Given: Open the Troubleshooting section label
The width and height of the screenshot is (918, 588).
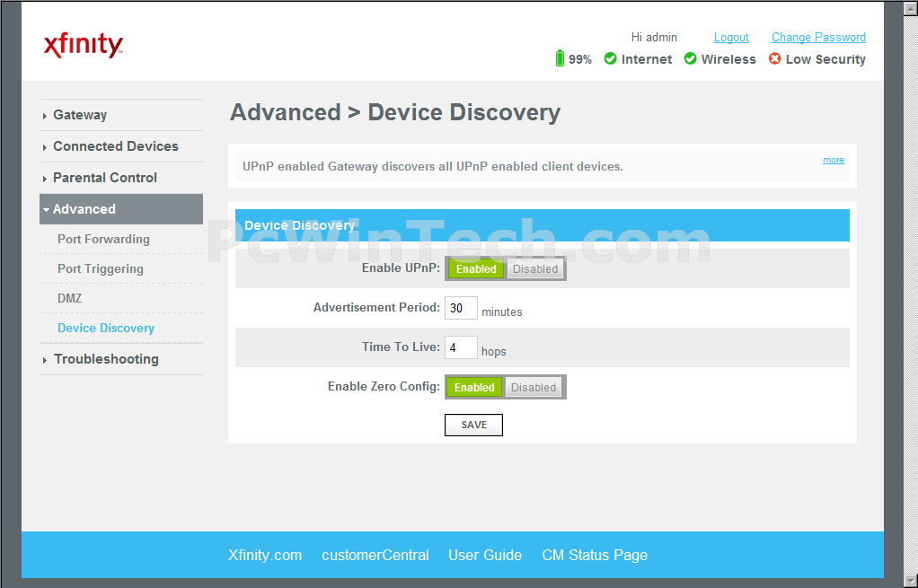Looking at the screenshot, I should point(106,359).
